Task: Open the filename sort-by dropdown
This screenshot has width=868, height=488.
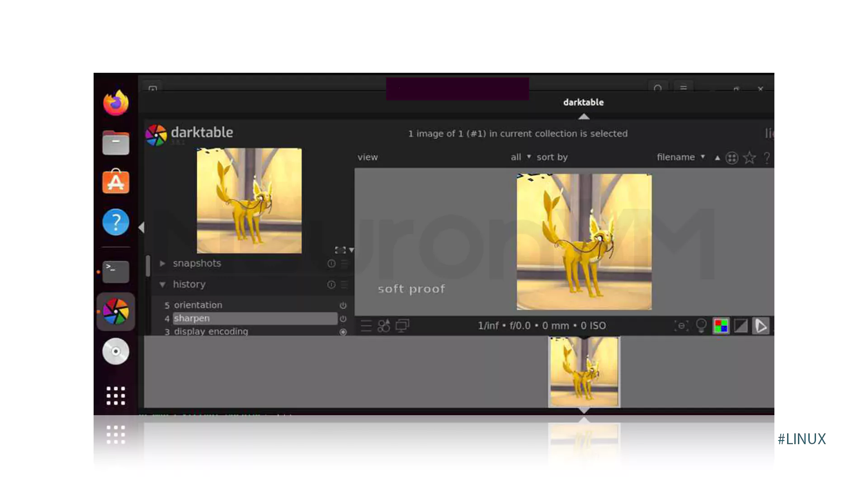Action: 681,157
